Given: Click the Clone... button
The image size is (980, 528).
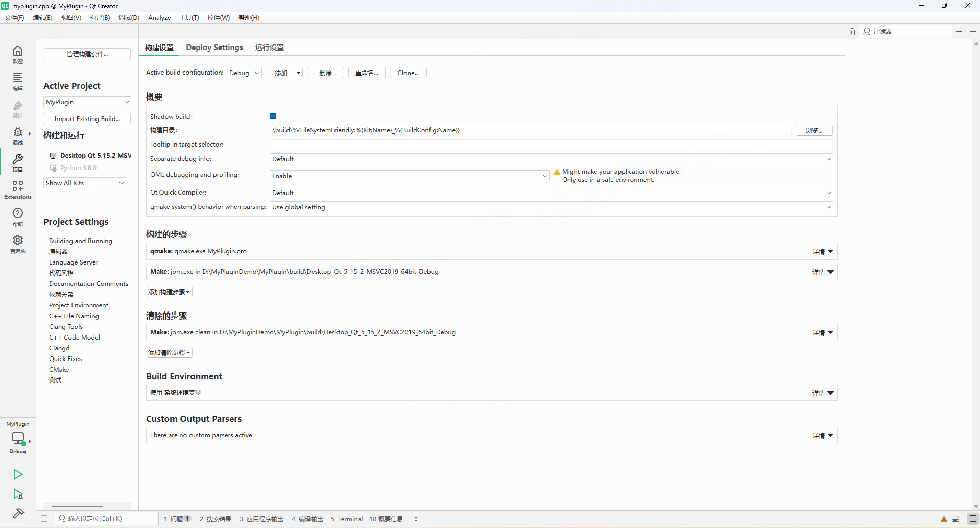Looking at the screenshot, I should (x=408, y=73).
